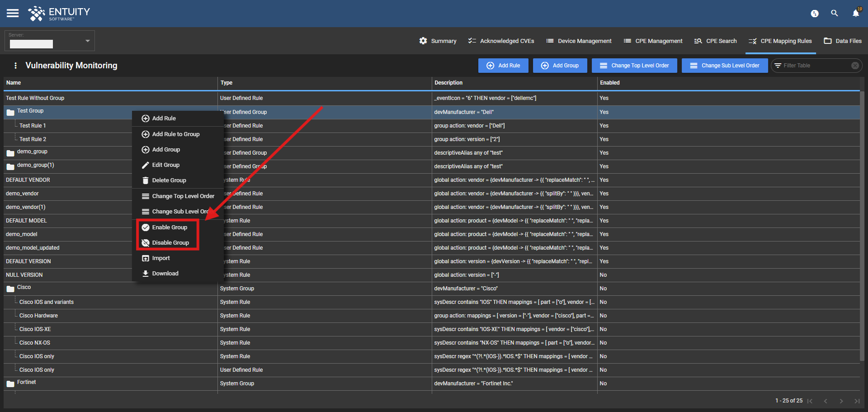Select the Cisco IOS-XE tree row
Screen dimensions: 868x412
click(432, 329)
